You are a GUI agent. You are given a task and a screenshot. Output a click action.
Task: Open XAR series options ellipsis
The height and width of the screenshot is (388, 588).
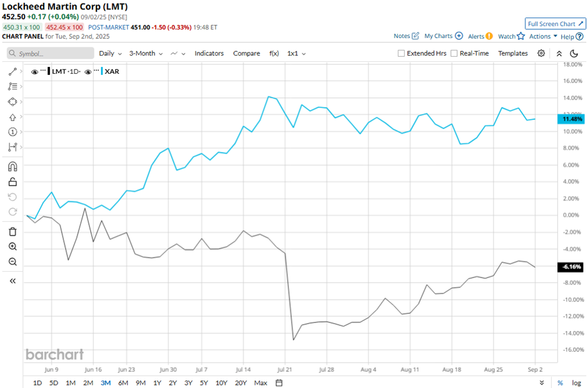pyautogui.click(x=96, y=71)
